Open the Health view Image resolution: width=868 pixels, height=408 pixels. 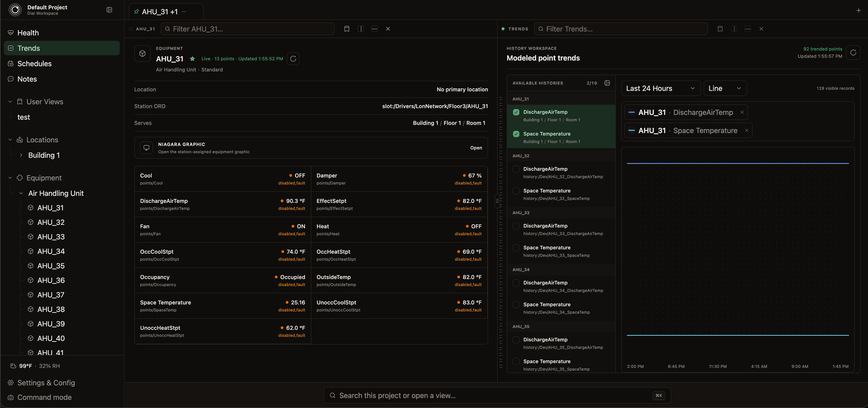(x=62, y=33)
